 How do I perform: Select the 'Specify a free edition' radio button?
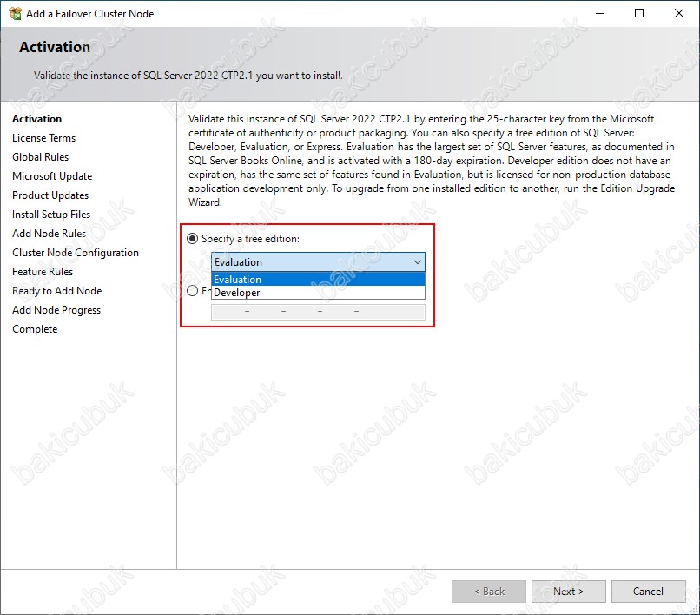click(193, 239)
